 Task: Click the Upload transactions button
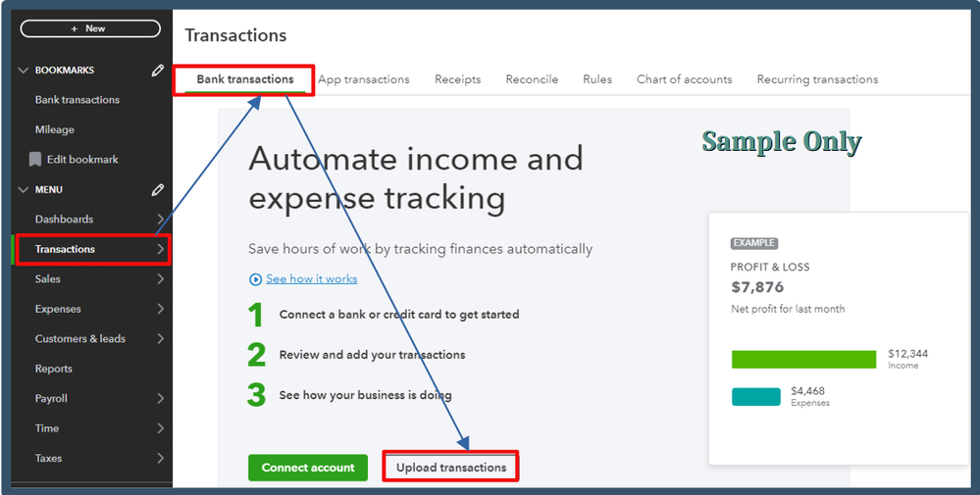tap(451, 468)
